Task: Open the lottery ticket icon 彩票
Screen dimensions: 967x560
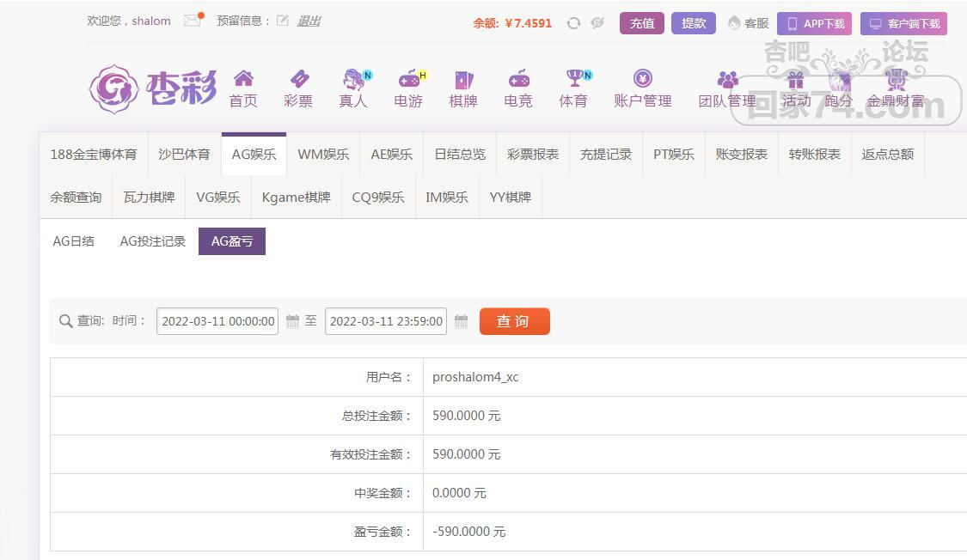Action: tap(298, 79)
